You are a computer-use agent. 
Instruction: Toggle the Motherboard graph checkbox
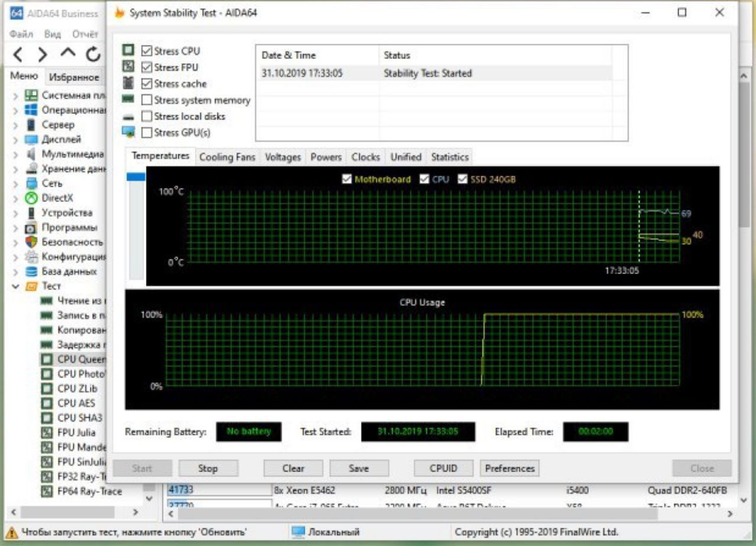coord(347,179)
